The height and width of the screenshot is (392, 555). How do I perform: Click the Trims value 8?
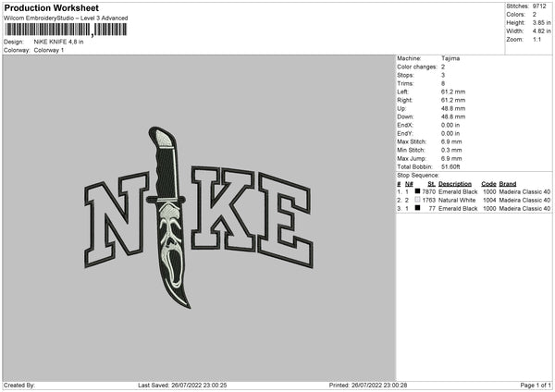point(443,83)
